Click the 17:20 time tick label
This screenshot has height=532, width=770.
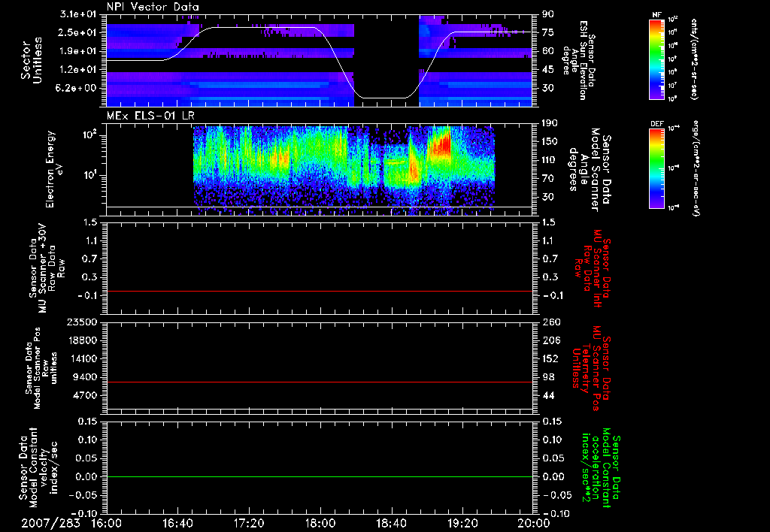click(249, 523)
